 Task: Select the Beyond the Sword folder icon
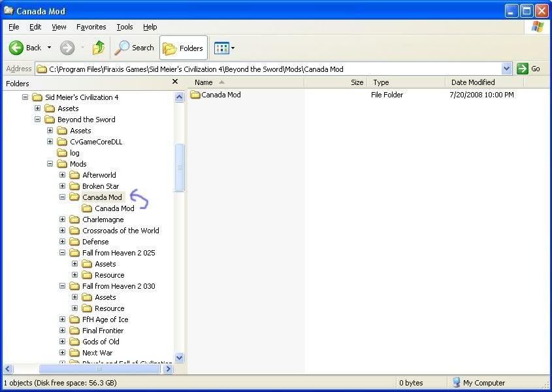coord(50,120)
